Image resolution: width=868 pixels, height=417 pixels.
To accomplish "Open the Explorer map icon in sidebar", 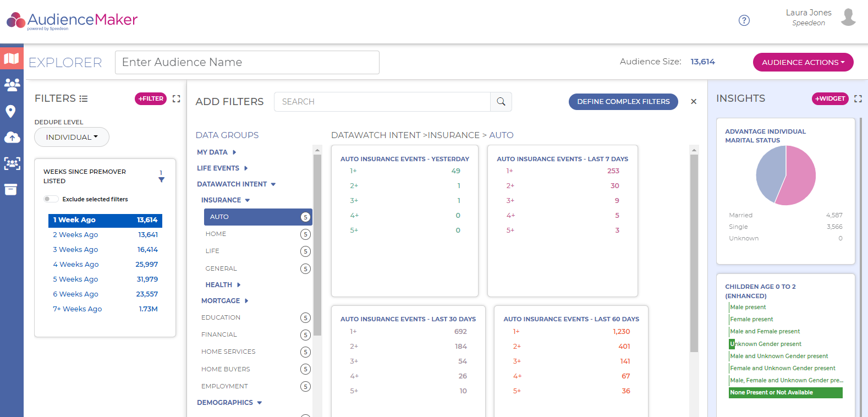I will 12,58.
